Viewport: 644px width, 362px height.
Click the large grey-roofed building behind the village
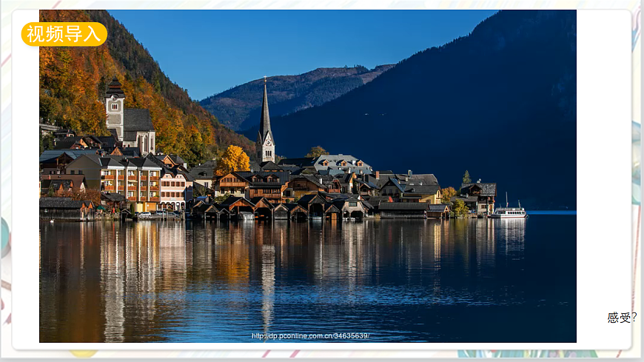[x=341, y=164]
